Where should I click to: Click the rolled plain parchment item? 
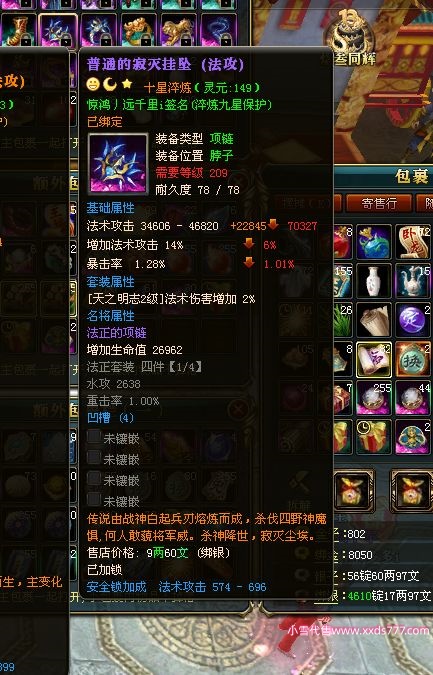(x=374, y=320)
